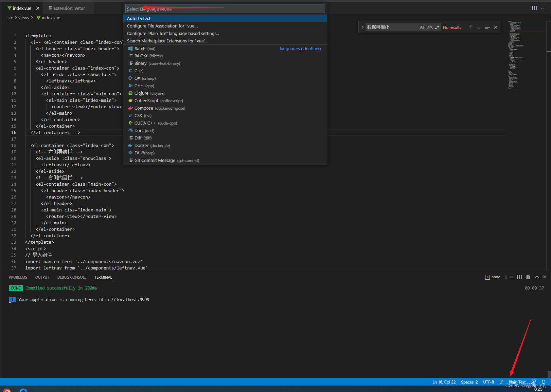Click the views breadcrumb segment
551x392 pixels.
pos(23,18)
